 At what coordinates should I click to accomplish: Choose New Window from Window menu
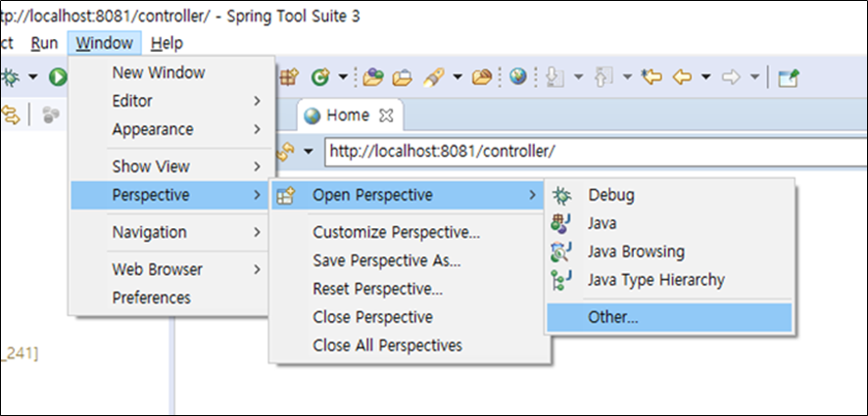(x=171, y=72)
